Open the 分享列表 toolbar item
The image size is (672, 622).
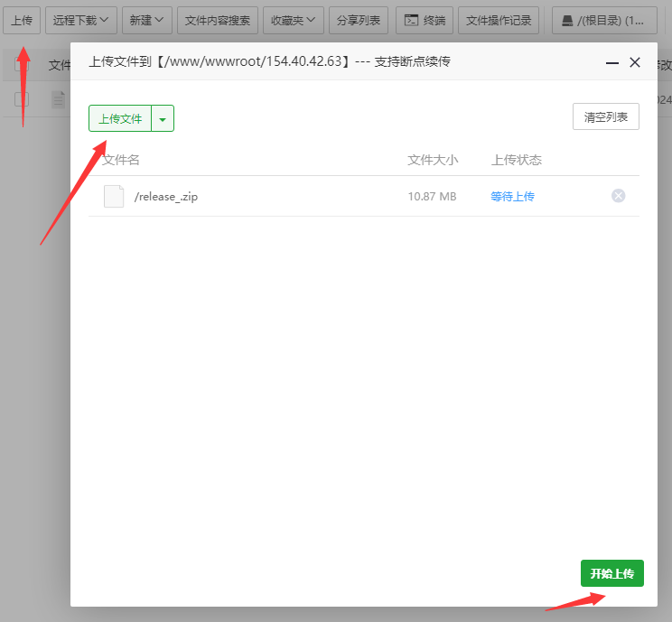tap(358, 20)
